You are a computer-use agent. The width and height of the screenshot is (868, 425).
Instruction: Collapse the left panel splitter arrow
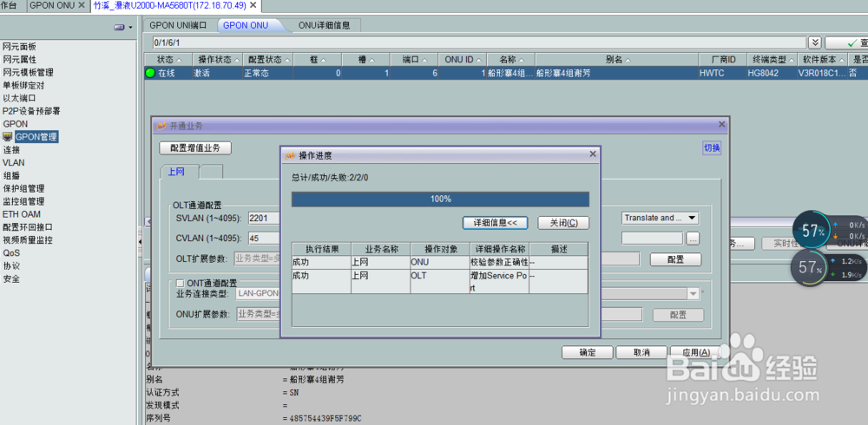coord(140,242)
